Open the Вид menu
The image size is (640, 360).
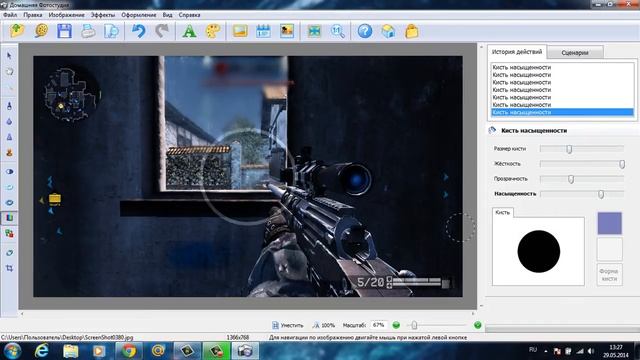[167, 15]
